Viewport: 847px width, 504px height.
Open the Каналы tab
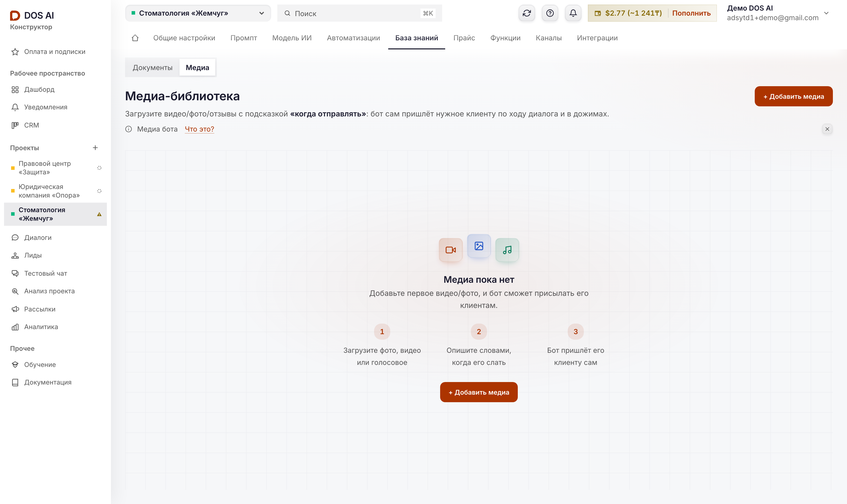[x=549, y=38]
